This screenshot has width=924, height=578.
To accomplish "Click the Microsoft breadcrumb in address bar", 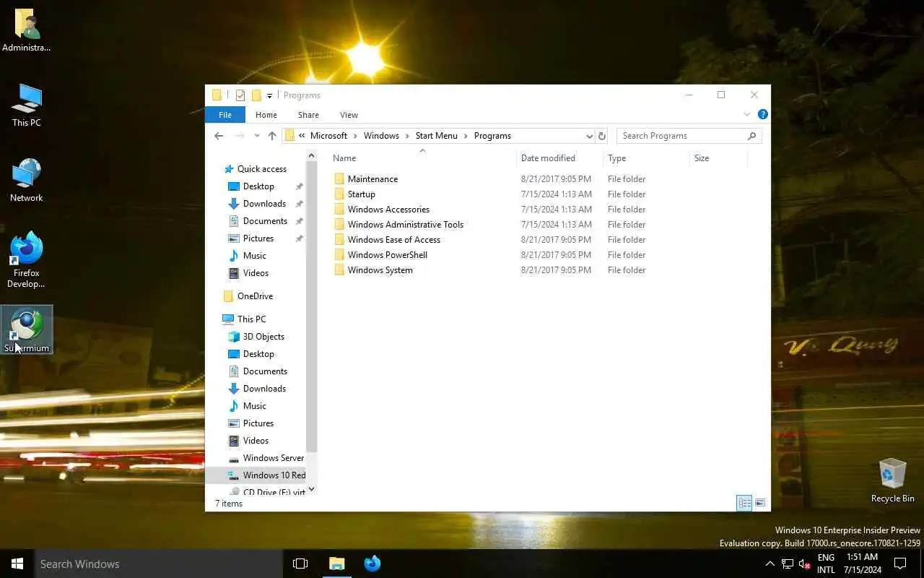I will 328,136.
